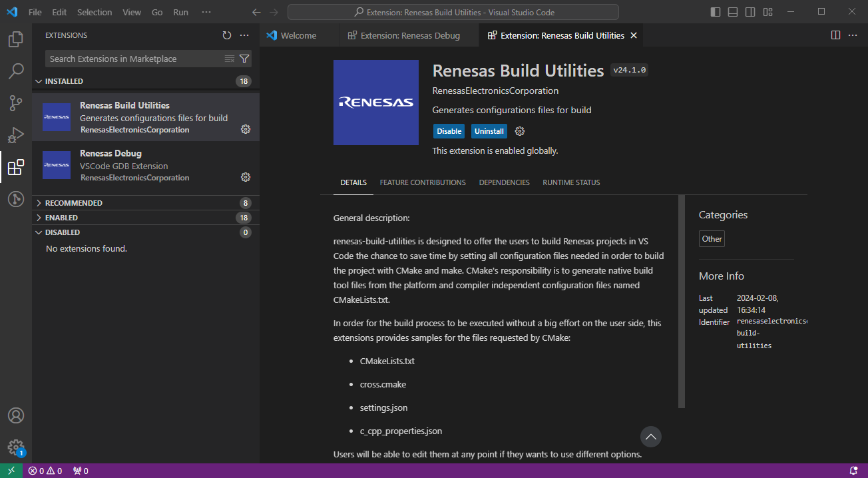The image size is (868, 478).
Task: Open the Go menu
Action: (x=157, y=12)
